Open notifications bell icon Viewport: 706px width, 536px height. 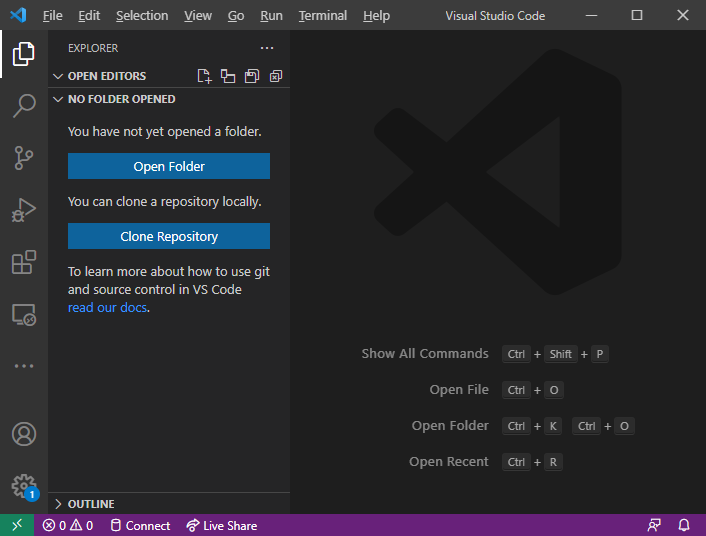coord(684,525)
